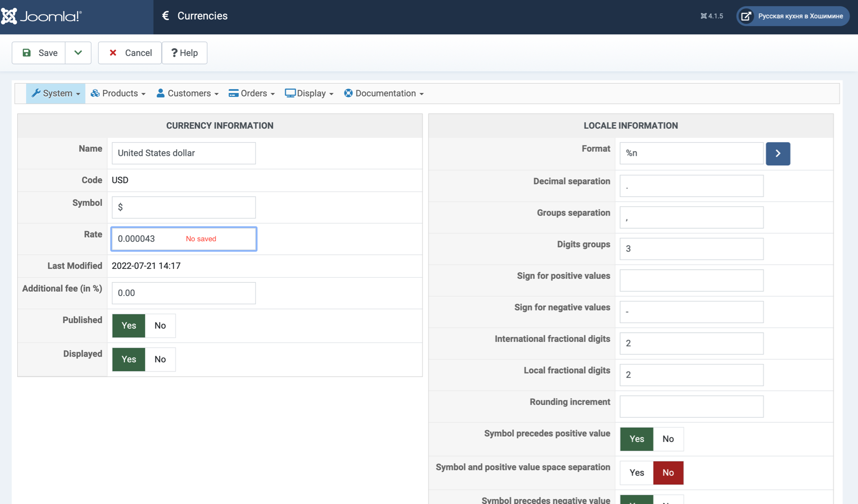Set Symbol precedes positive value to No
Viewport: 858px width, 504px height.
(x=668, y=439)
